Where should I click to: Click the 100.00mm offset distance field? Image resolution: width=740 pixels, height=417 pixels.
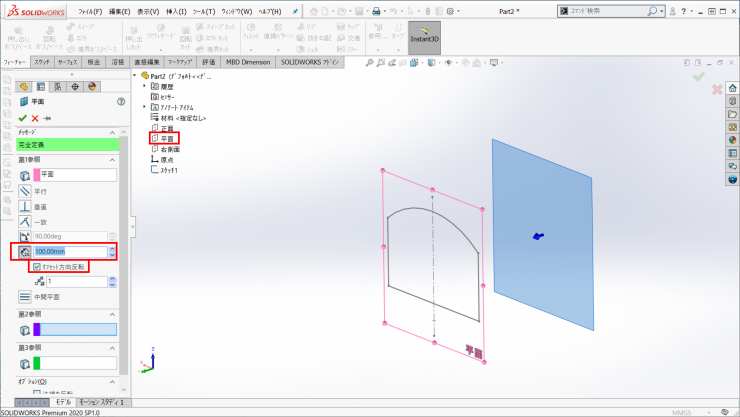tap(69, 252)
